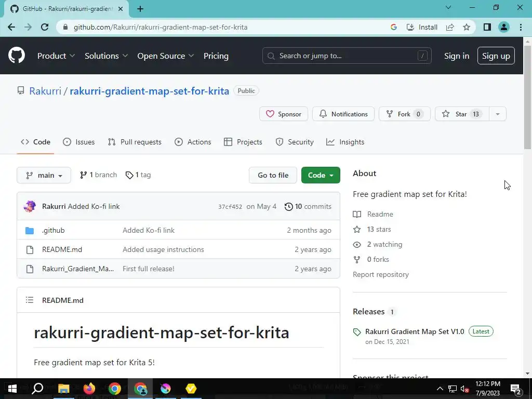This screenshot has height=399, width=532.
Task: Click the GitHub Octocat logo
Action: pyautogui.click(x=16, y=56)
